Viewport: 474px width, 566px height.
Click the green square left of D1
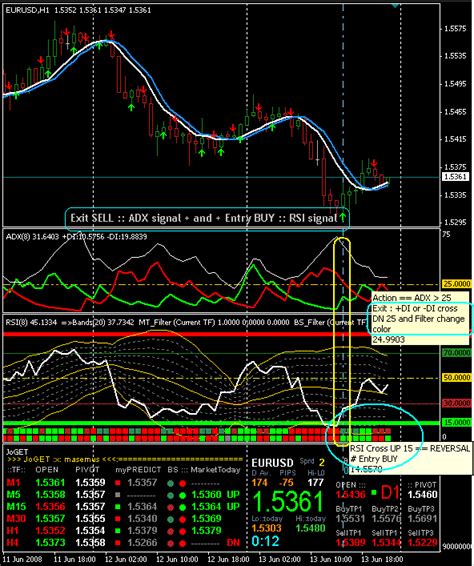374,492
